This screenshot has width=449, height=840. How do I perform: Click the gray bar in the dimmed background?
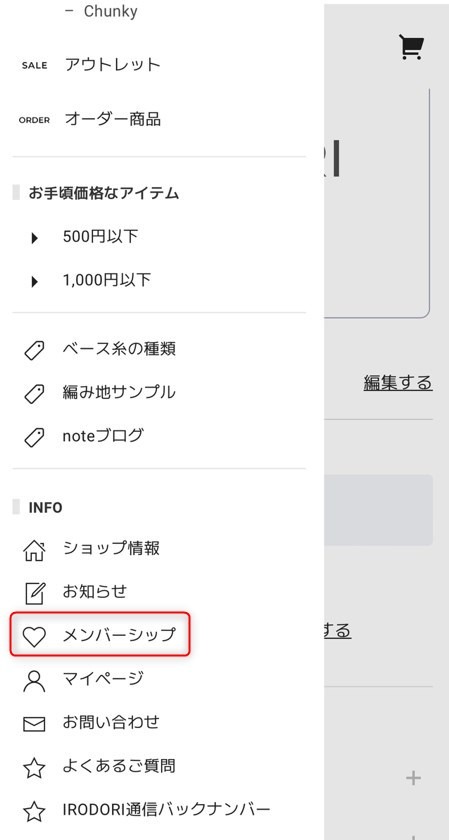click(378, 510)
